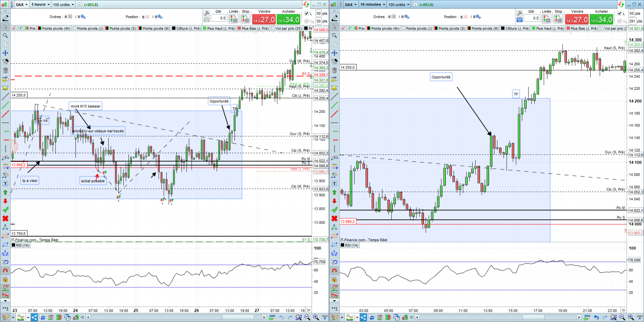Open trading settings wrench icon in left chart
Image resolution: width=644 pixels, height=322 pixels.
(x=207, y=13)
